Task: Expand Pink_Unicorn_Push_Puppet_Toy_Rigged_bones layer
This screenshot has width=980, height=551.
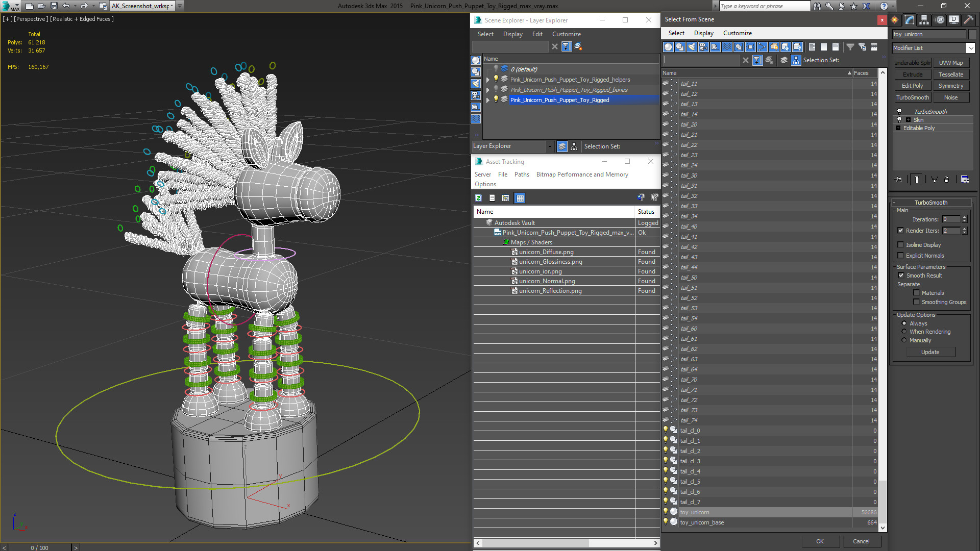Action: (488, 90)
